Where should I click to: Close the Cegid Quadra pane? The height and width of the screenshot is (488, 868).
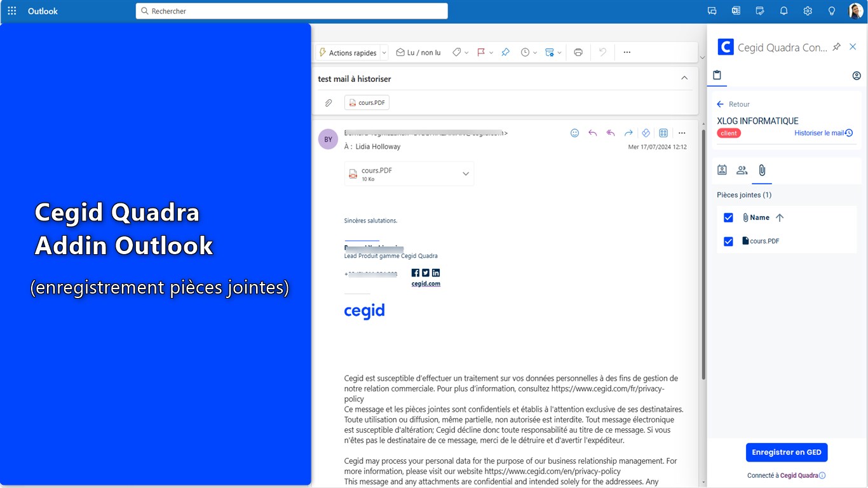point(853,47)
